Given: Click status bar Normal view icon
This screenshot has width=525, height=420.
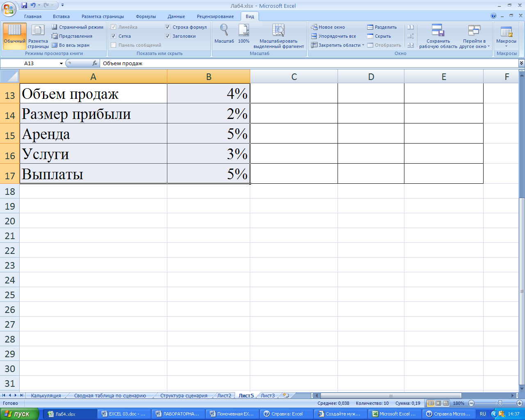Looking at the screenshot, I should click(x=431, y=403).
